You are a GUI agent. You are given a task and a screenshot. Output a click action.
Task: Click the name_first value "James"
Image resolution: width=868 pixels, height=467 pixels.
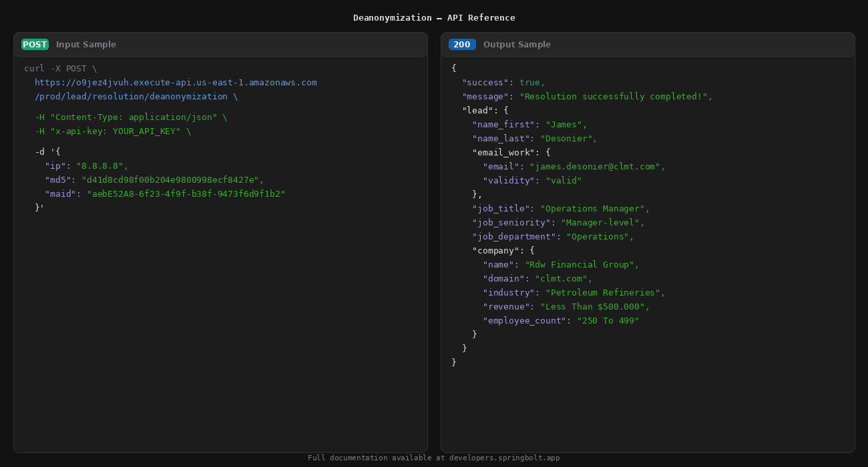(x=566, y=125)
